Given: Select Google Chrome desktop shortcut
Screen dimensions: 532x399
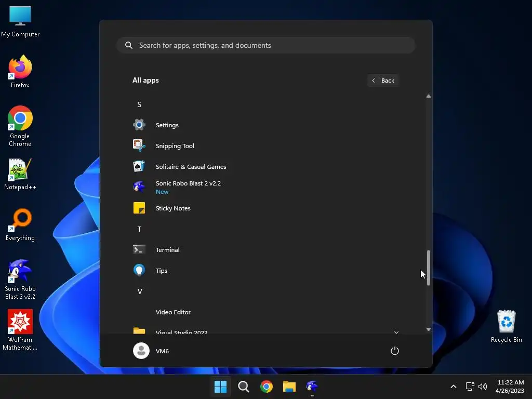Looking at the screenshot, I should pos(20,126).
